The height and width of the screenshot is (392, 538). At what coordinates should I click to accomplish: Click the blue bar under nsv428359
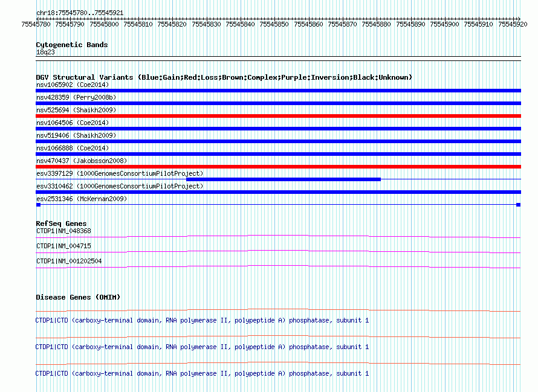tap(278, 103)
